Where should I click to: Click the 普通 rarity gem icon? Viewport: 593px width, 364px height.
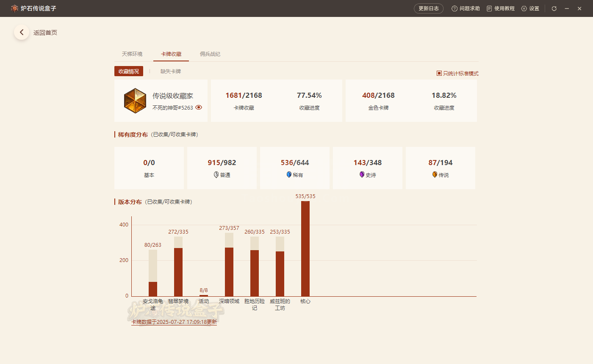pos(216,174)
